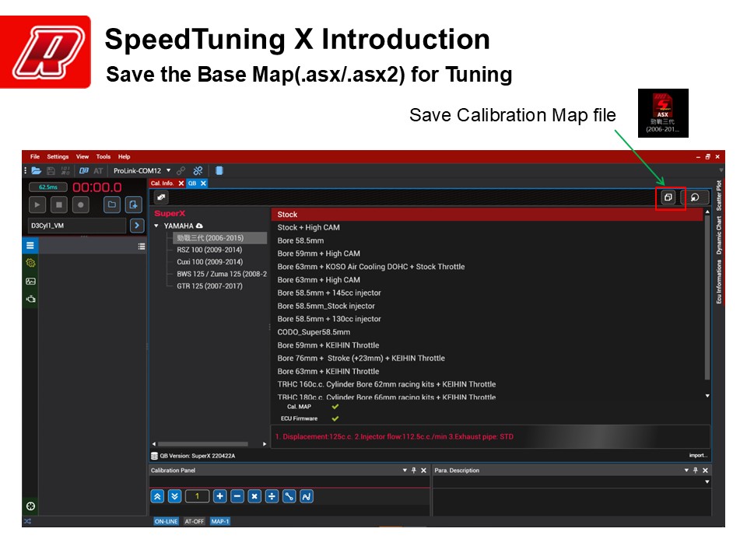The height and width of the screenshot is (560, 747).
Task: Toggle the ON-LINE status indicator
Action: click(167, 521)
